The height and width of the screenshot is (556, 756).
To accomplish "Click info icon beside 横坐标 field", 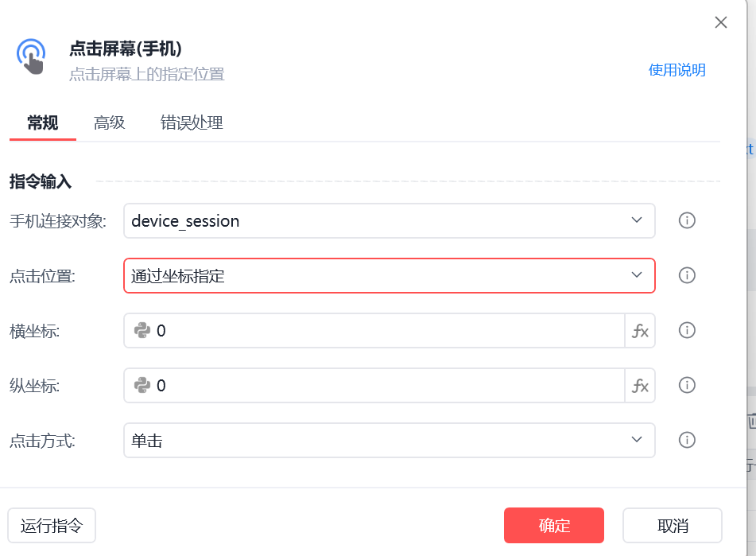I will [x=687, y=330].
